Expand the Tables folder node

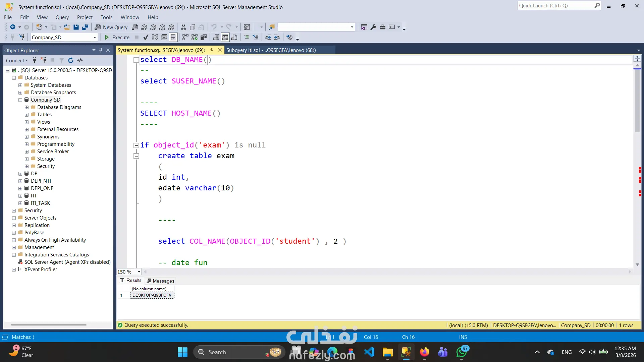pos(26,115)
